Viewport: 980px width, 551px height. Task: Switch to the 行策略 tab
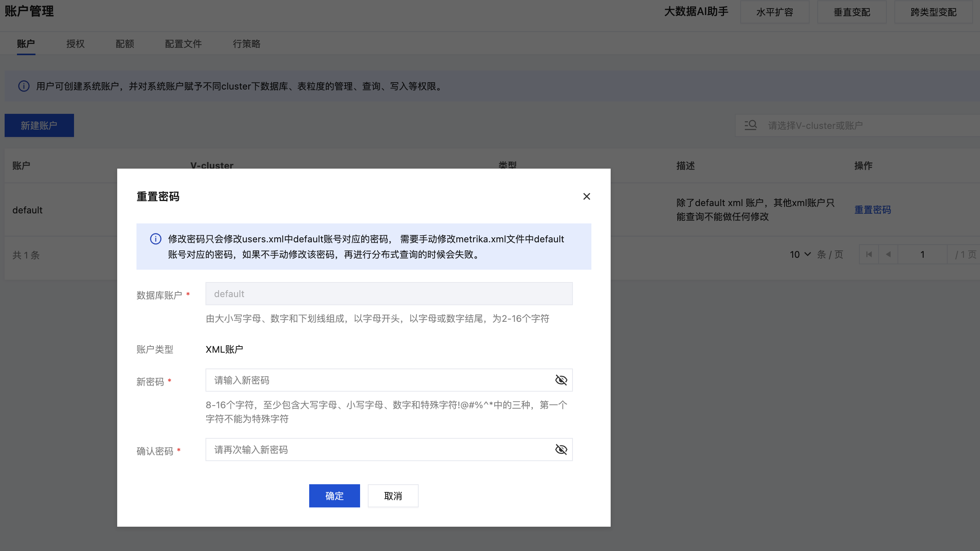(x=246, y=44)
